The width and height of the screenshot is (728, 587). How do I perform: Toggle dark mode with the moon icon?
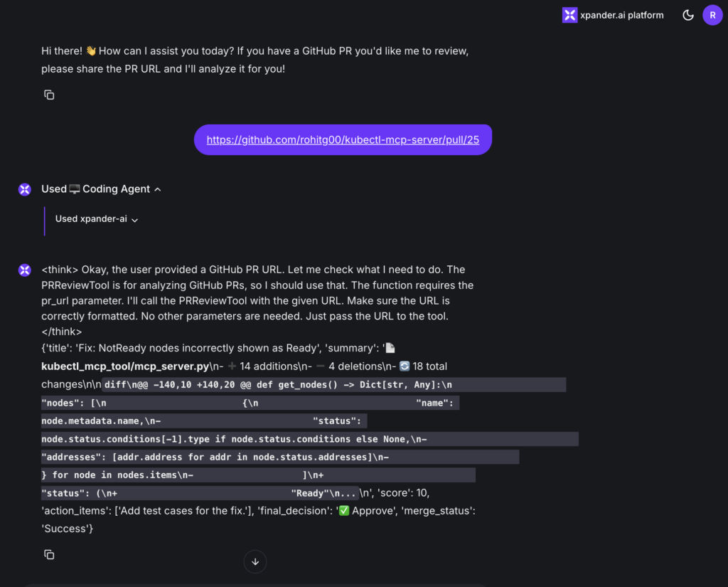click(x=688, y=15)
